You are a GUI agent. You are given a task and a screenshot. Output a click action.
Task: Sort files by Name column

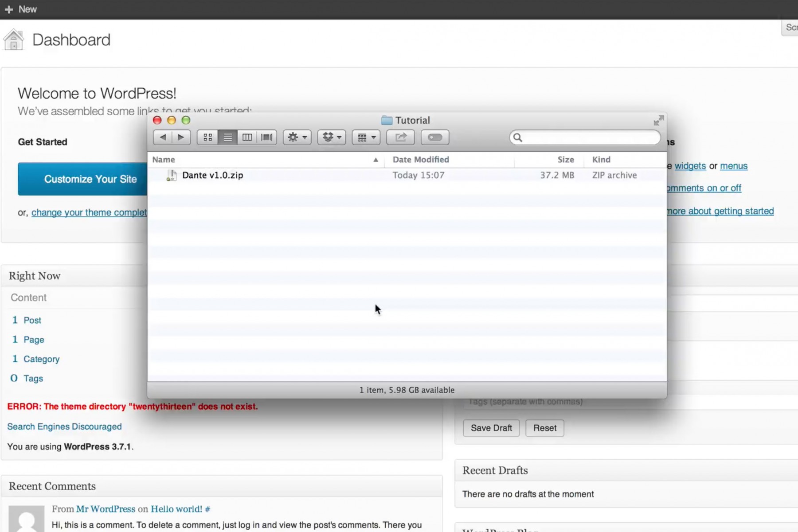click(266, 160)
